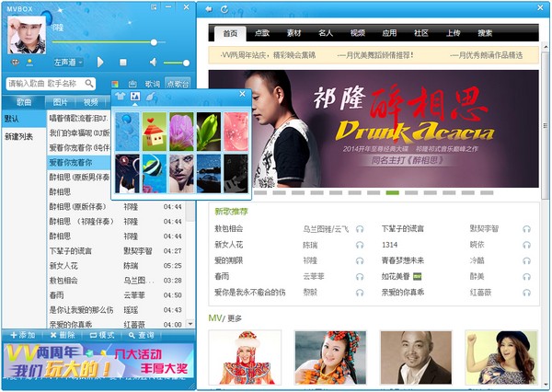
Task: Click the playback progress slider handle
Action: [x=154, y=42]
